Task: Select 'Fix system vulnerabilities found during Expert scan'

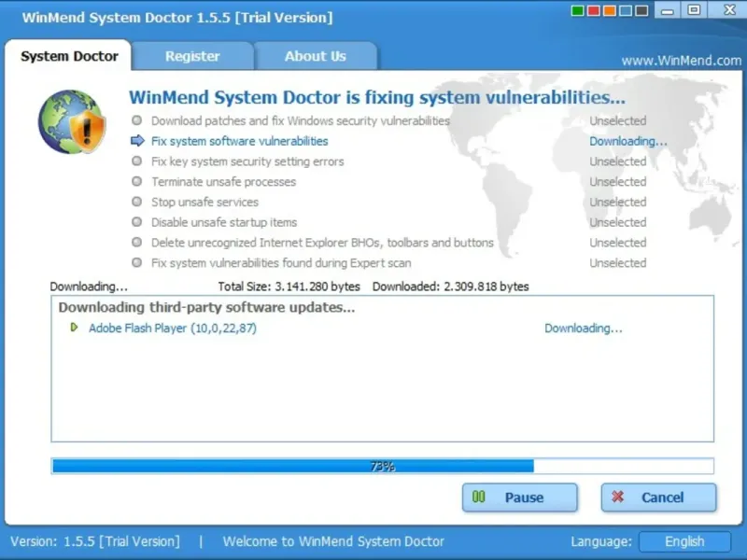Action: coord(281,263)
